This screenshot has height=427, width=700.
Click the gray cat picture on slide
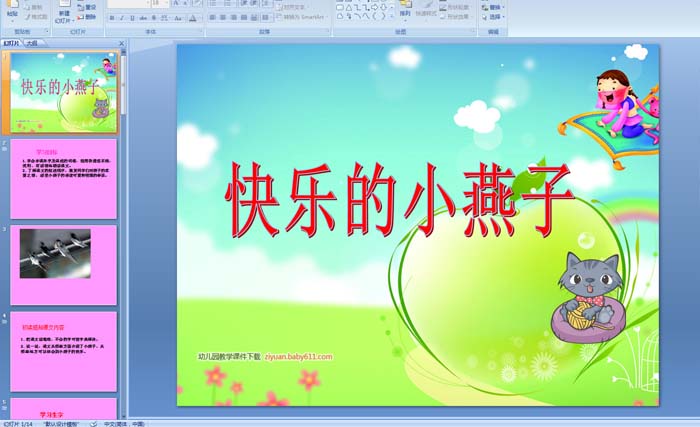click(588, 297)
